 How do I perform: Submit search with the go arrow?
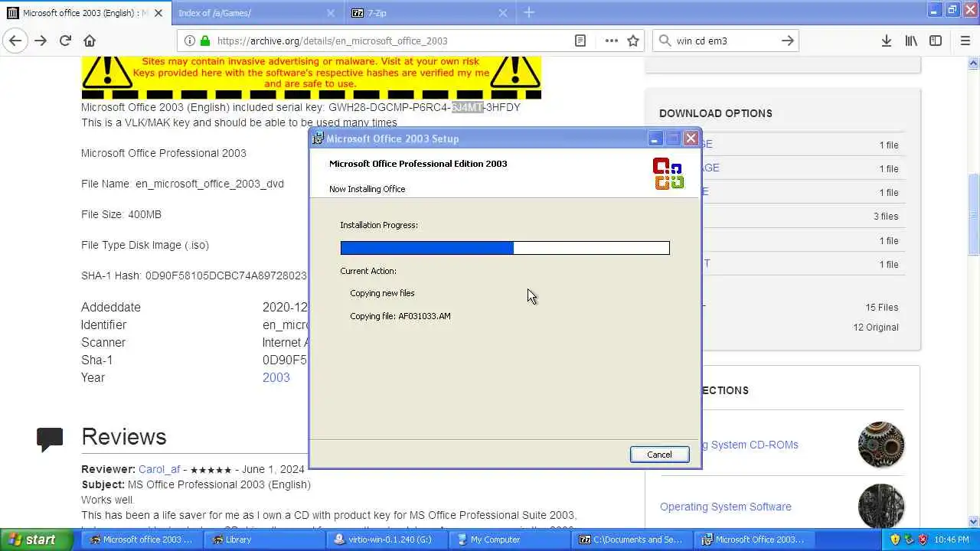pos(787,41)
